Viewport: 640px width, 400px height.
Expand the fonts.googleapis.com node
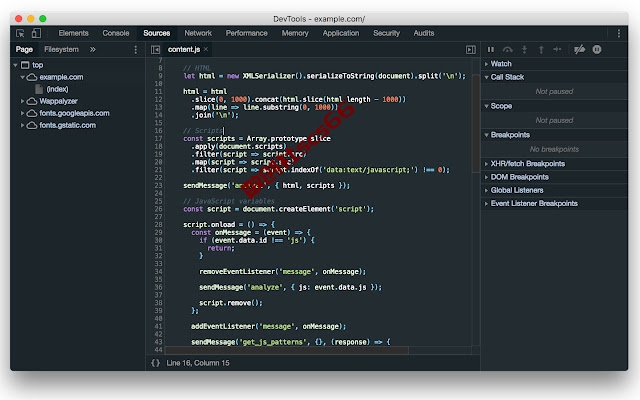pos(22,113)
